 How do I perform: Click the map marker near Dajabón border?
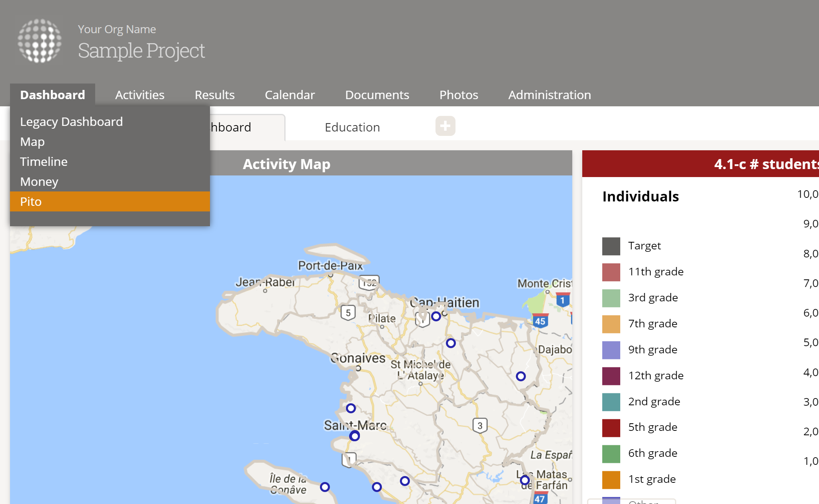pyautogui.click(x=521, y=376)
